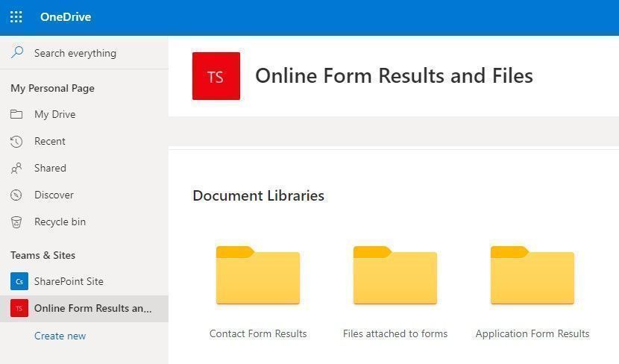Viewport: 619px width, 364px height.
Task: Click the search magnifier icon
Action: (x=17, y=52)
